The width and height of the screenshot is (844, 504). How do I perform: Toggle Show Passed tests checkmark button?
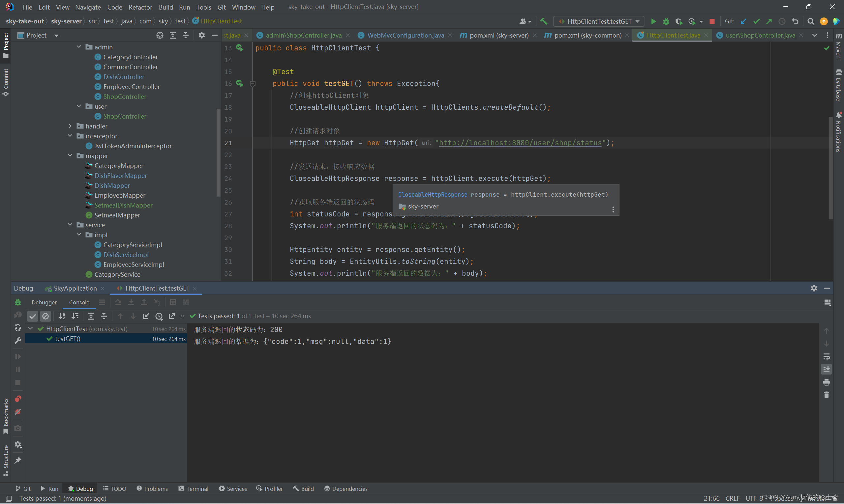33,316
